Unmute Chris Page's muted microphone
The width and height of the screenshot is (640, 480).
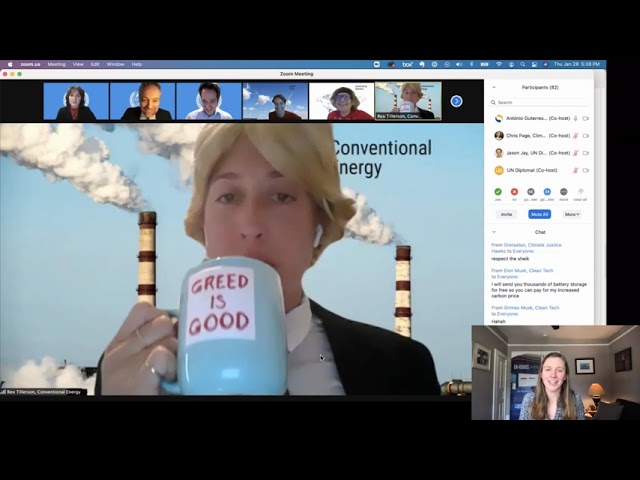coord(576,136)
